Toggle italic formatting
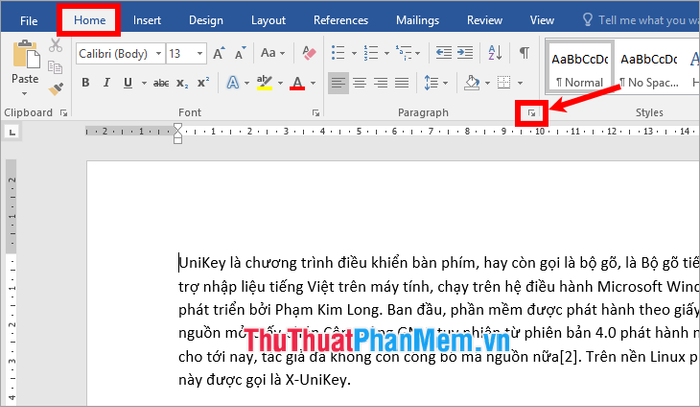Viewport: 700px width, 407px height. pos(106,83)
